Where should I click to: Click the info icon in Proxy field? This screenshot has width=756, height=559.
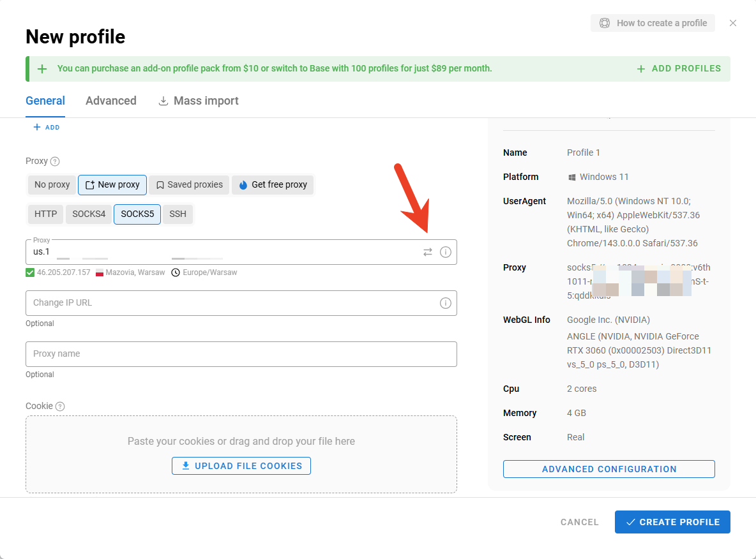(x=446, y=252)
